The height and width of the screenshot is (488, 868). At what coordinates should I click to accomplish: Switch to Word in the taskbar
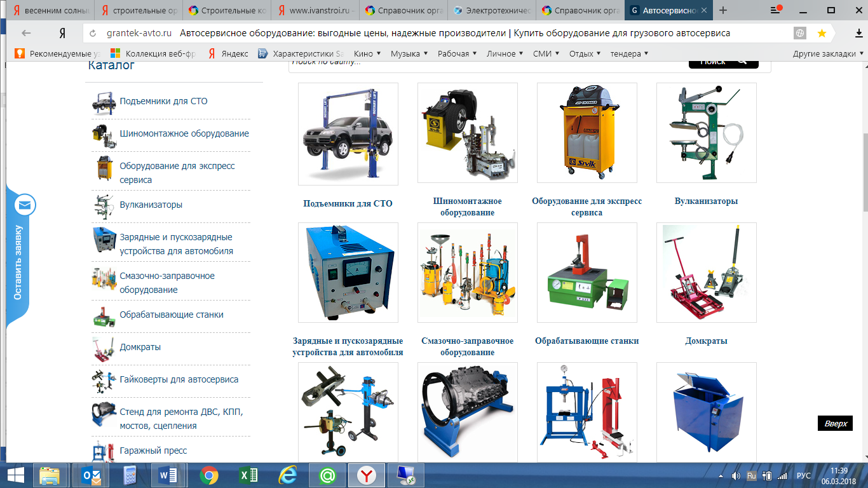point(168,475)
